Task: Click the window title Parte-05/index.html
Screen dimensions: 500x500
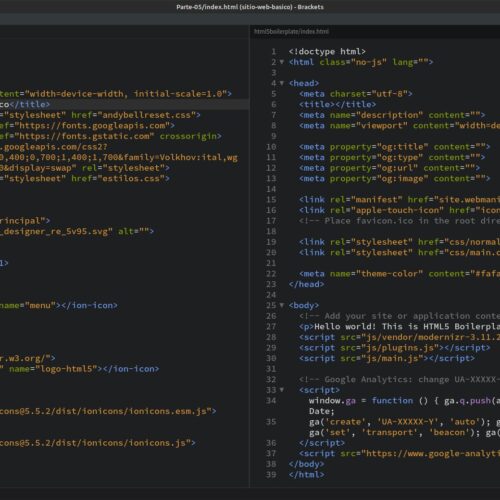Action: (x=250, y=7)
